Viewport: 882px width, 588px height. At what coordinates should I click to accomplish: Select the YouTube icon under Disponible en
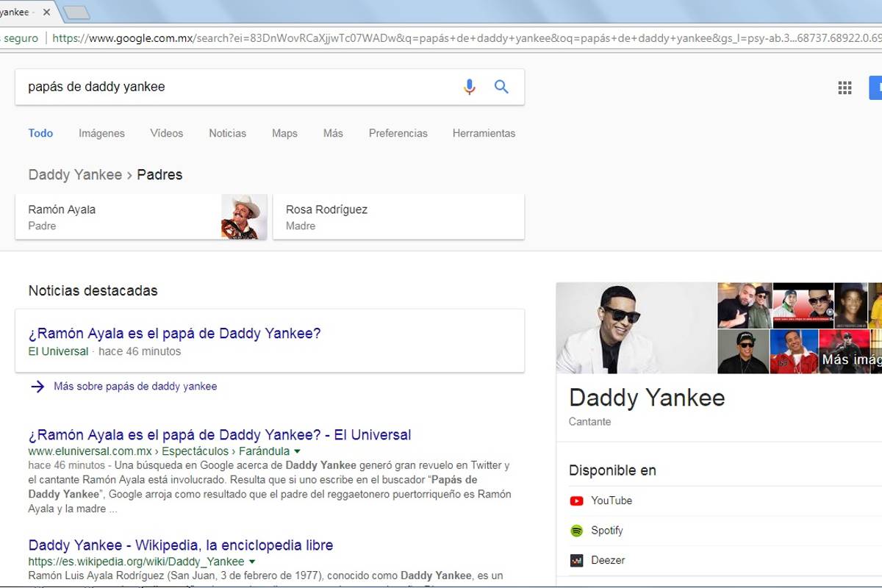point(576,501)
